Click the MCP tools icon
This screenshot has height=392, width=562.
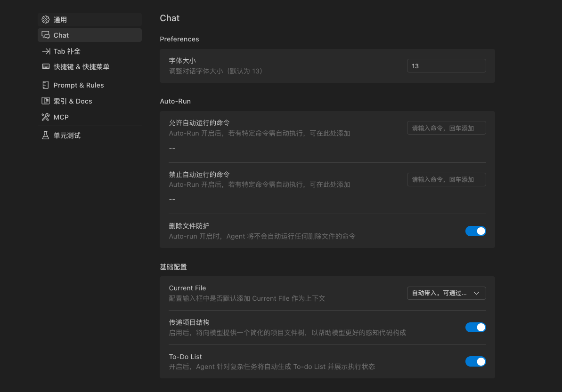(x=45, y=117)
